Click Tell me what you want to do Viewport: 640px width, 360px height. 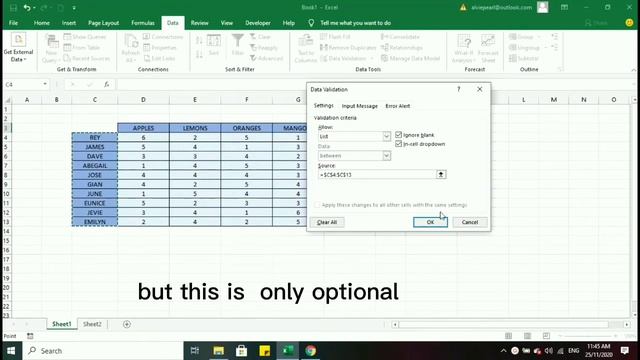point(355,23)
